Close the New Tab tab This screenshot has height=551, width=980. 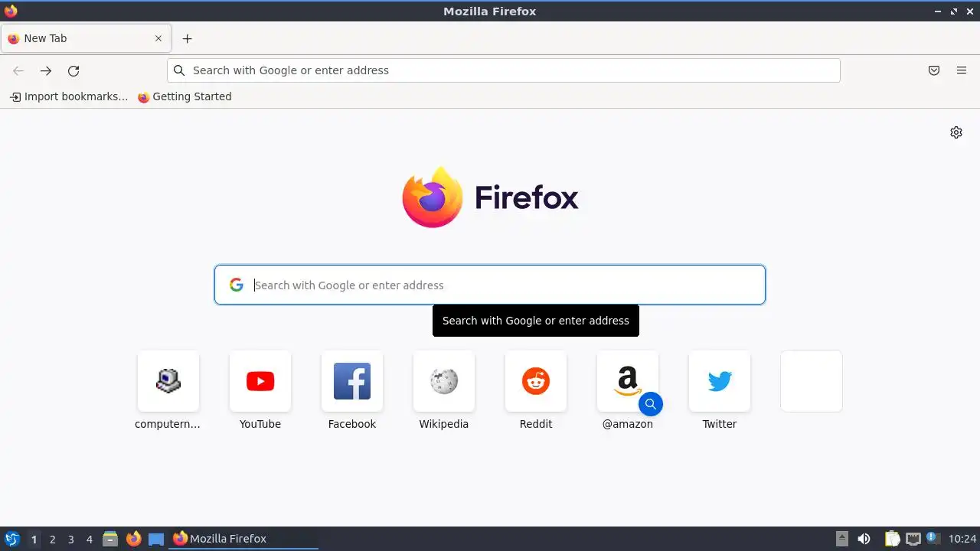(x=158, y=38)
